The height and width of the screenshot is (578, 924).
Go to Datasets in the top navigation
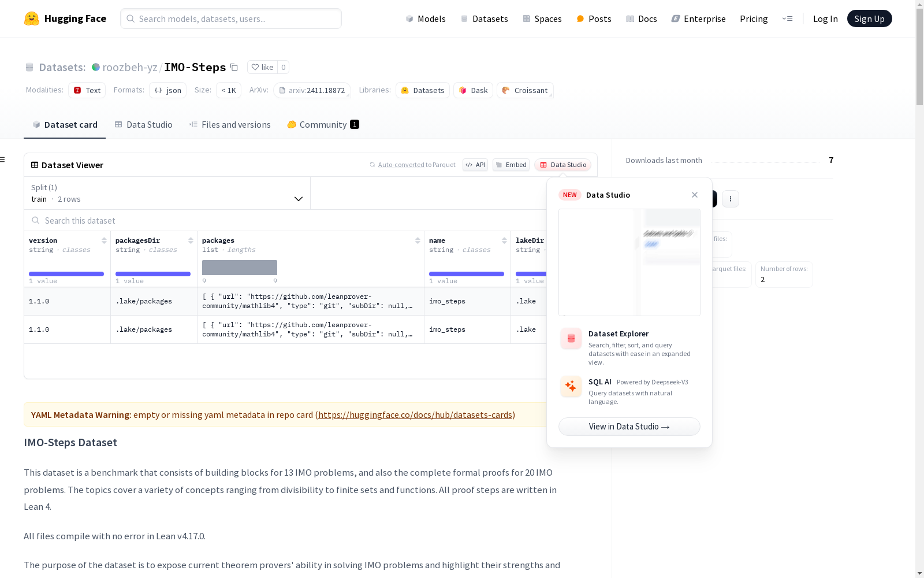(484, 18)
